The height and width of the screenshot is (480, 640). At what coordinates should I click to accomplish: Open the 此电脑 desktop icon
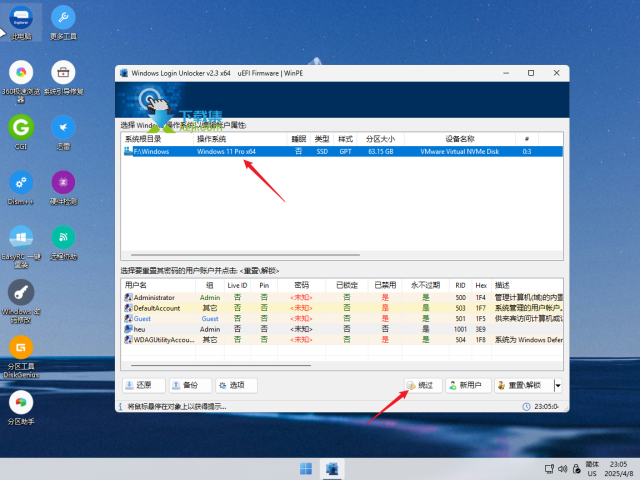20,18
